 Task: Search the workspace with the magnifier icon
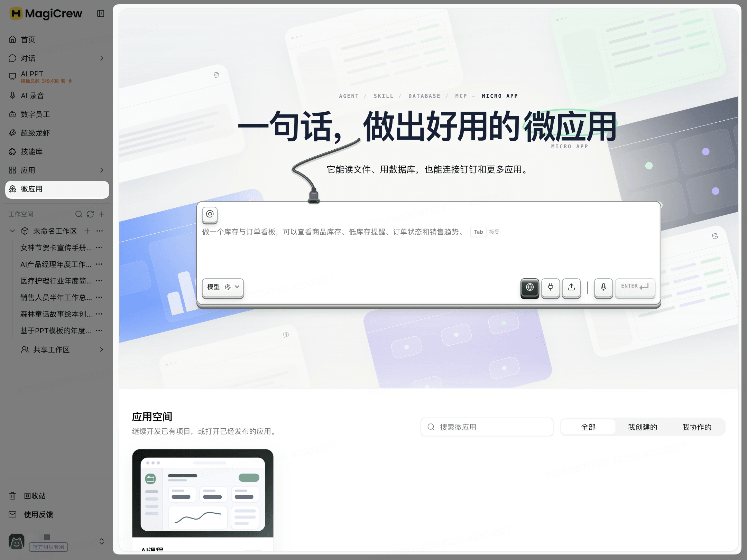[79, 214]
